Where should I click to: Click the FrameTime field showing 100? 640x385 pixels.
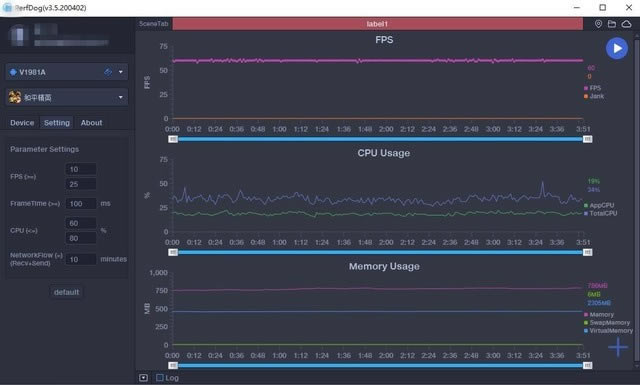tap(81, 203)
